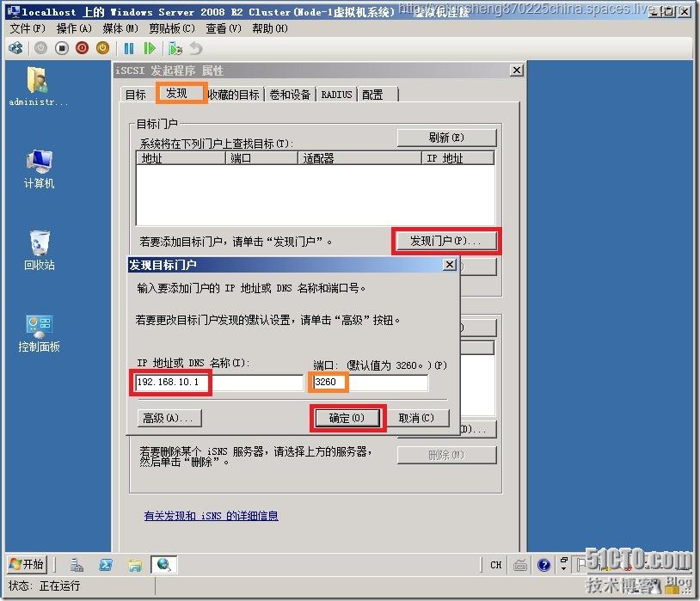Close the 发现目标门户 dialog

pyautogui.click(x=450, y=265)
